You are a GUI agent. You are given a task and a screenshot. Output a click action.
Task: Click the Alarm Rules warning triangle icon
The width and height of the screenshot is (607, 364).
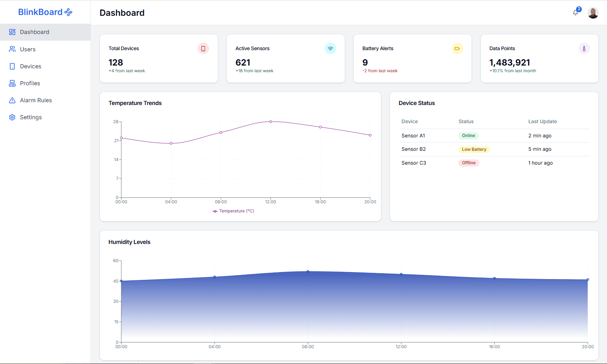click(12, 100)
